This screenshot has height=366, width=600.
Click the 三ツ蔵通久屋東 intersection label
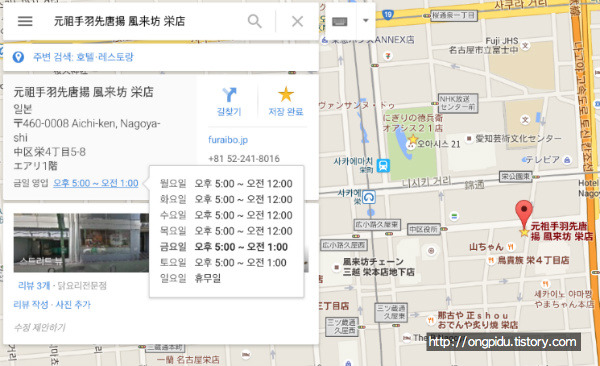391,312
